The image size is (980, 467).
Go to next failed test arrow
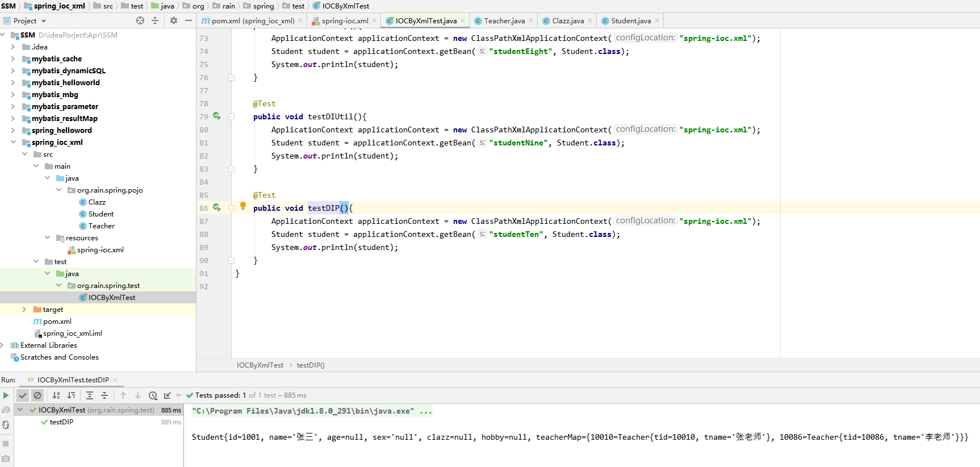pyautogui.click(x=138, y=395)
